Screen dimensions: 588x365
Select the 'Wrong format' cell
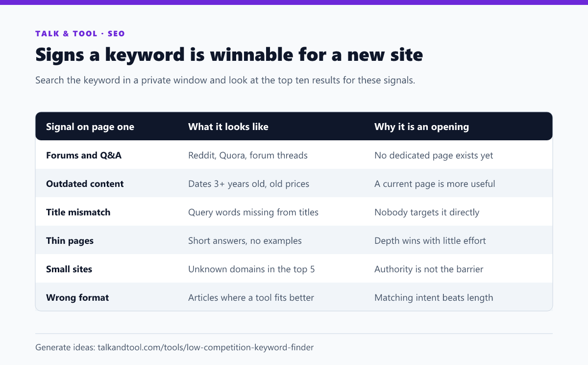tap(77, 297)
